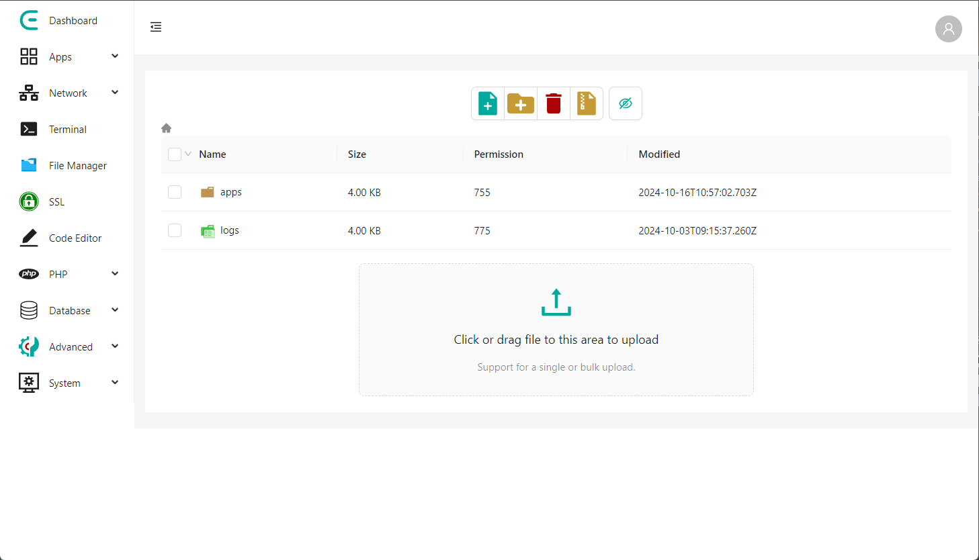This screenshot has width=979, height=560.
Task: Select the SSL section in the sidebar
Action: click(56, 201)
